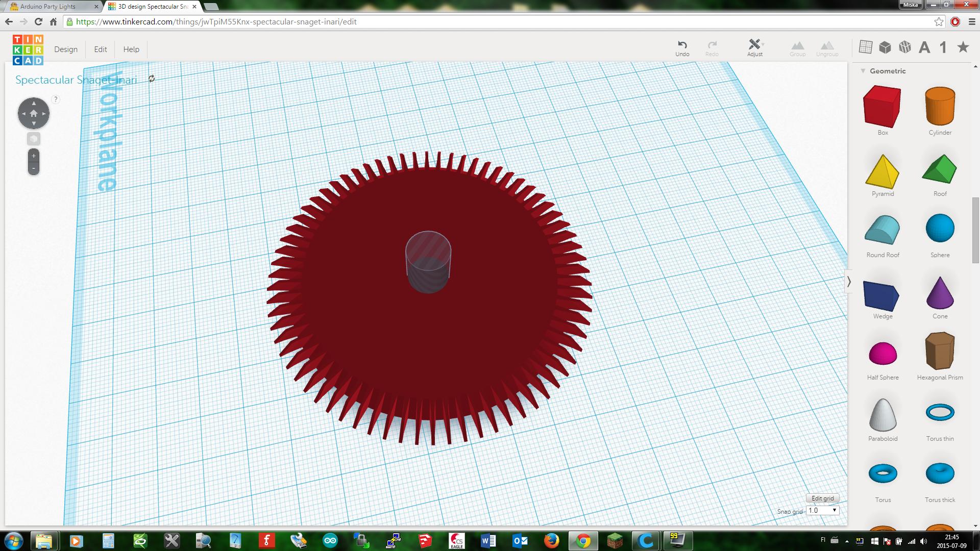Screen dimensions: 980x551
Task: Click the Tinkercad logo
Action: [x=28, y=49]
